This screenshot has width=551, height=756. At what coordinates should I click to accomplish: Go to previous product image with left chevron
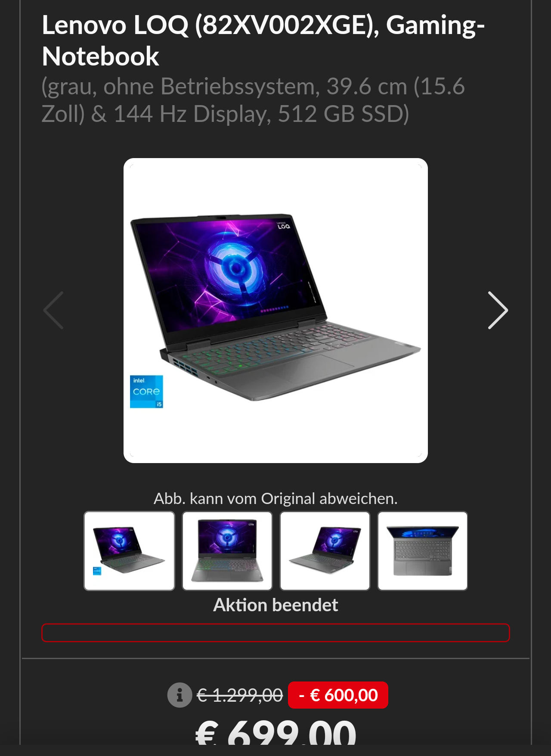[53, 310]
